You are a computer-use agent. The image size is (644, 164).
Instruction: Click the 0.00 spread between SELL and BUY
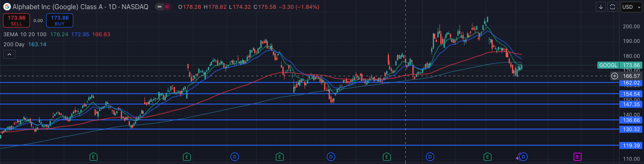coord(38,20)
